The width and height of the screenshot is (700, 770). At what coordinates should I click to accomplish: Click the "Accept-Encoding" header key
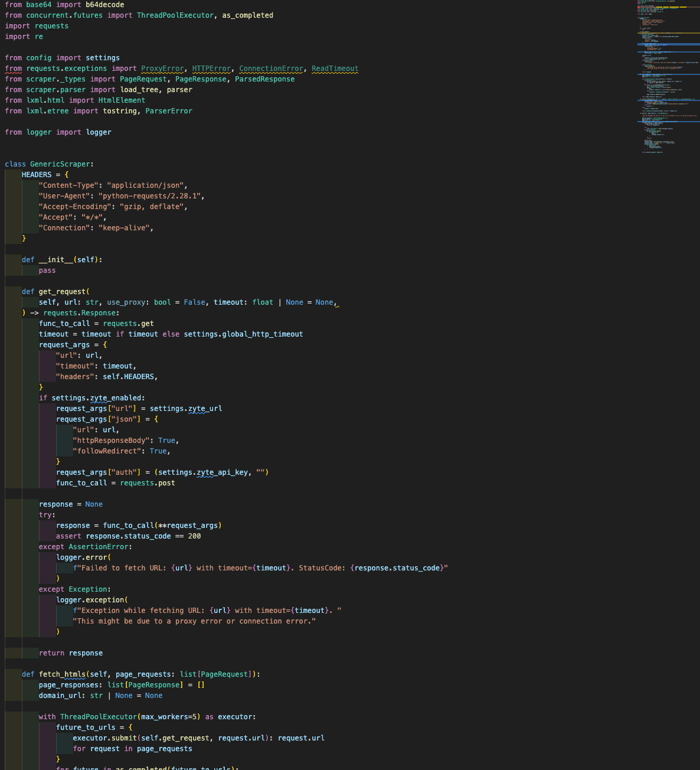(75, 207)
